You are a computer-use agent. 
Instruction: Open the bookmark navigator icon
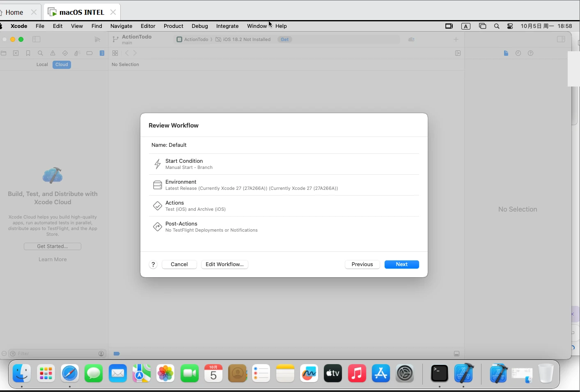tap(28, 53)
